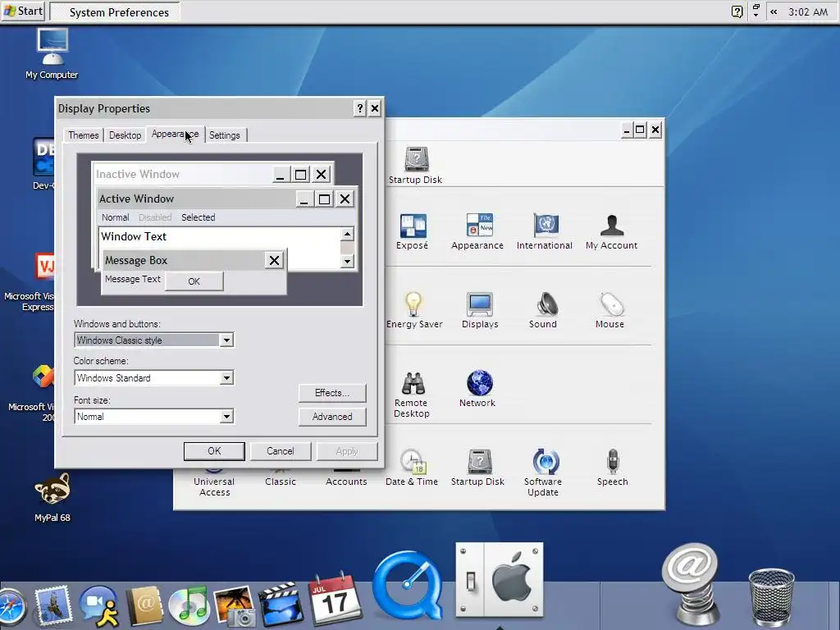The height and width of the screenshot is (630, 840).
Task: Open Remote Desktop preferences
Action: pos(412,395)
